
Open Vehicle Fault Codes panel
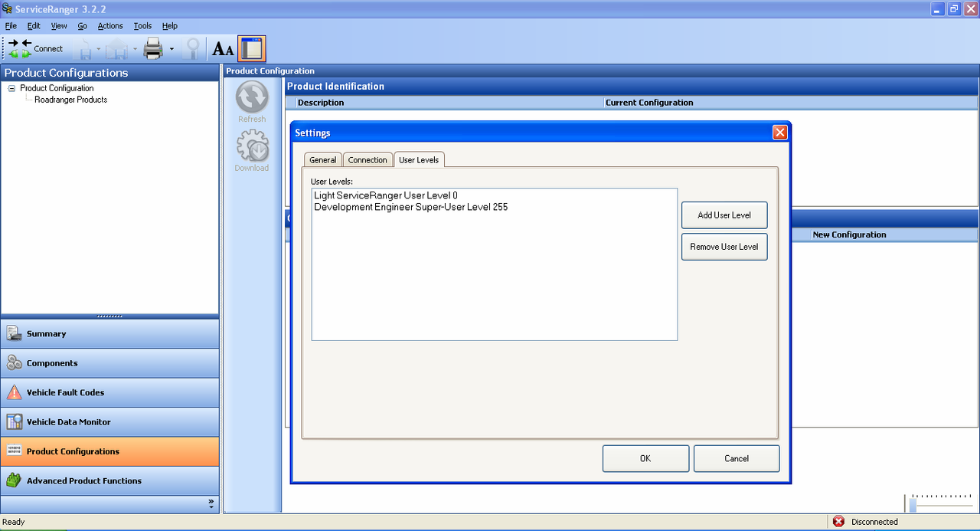click(x=109, y=392)
